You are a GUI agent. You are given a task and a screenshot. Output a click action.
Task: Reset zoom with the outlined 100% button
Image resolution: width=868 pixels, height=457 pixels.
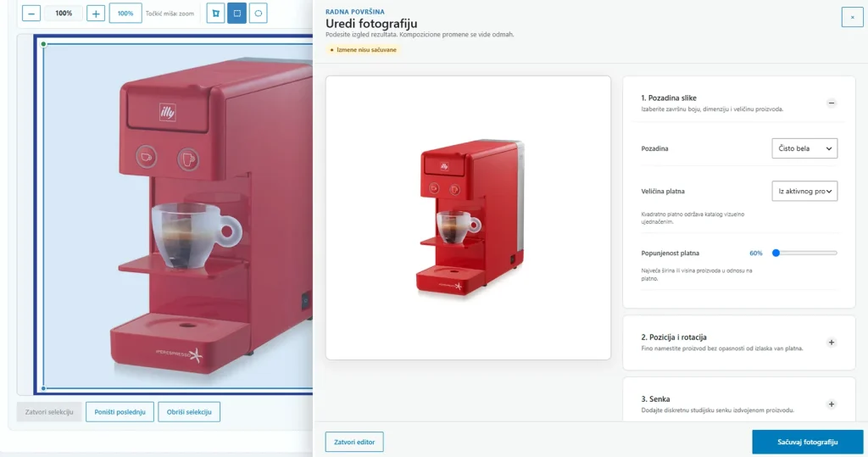[x=125, y=14]
